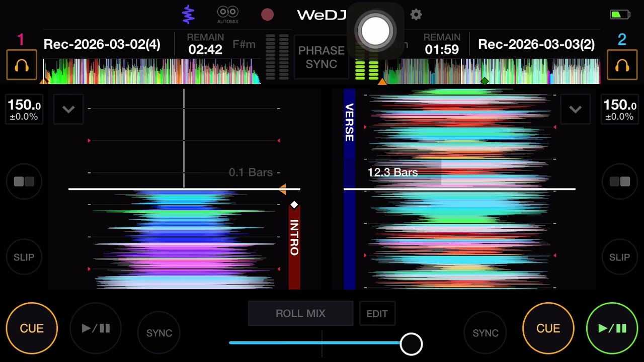The width and height of the screenshot is (644, 362).
Task: Open deck 2 tempo 150.0 display
Action: pyautogui.click(x=619, y=109)
